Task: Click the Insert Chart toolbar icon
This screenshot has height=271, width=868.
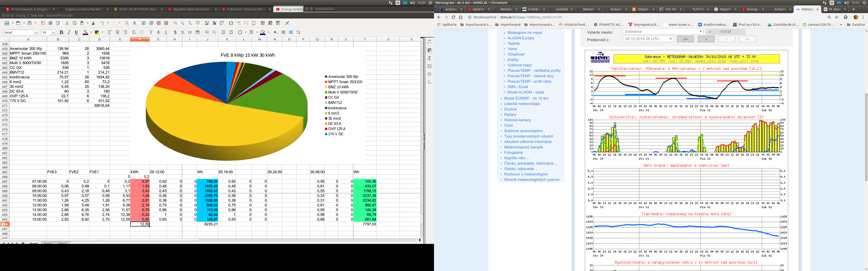Action: click(214, 23)
